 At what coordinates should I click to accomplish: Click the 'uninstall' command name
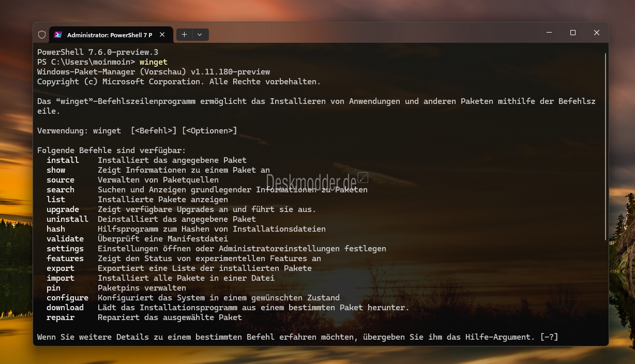click(68, 219)
